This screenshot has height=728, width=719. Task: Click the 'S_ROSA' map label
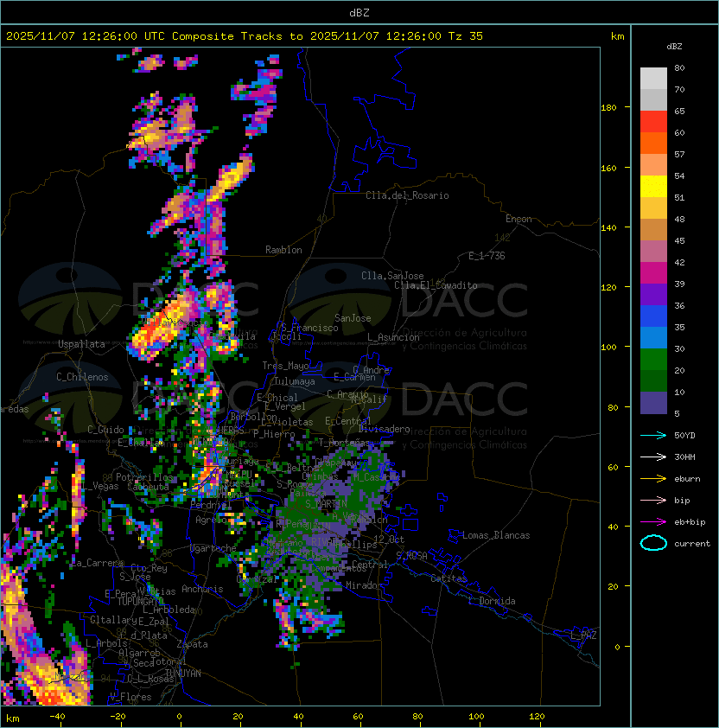(411, 556)
